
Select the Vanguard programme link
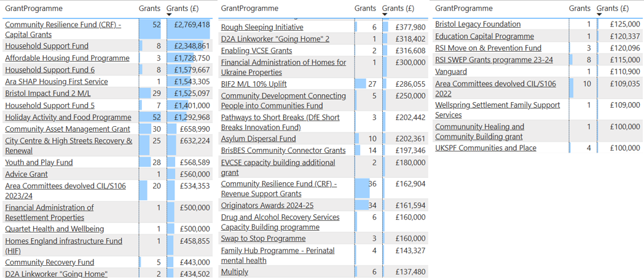click(x=451, y=71)
